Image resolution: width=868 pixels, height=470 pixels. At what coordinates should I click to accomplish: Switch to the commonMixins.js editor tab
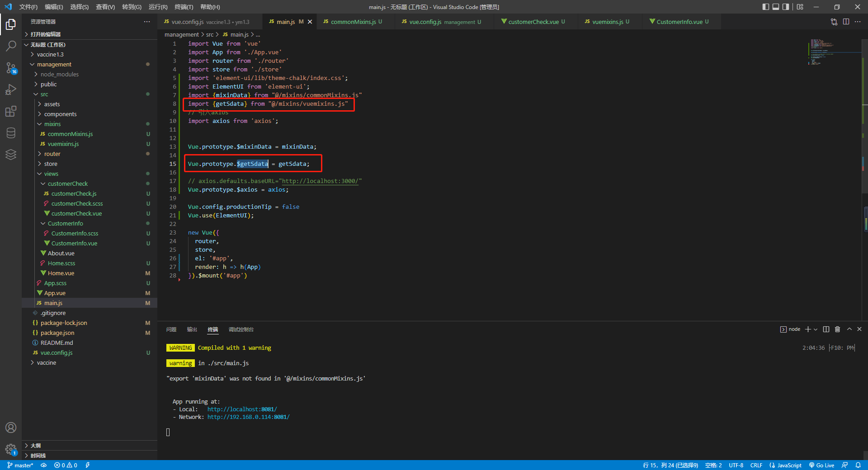[353, 22]
